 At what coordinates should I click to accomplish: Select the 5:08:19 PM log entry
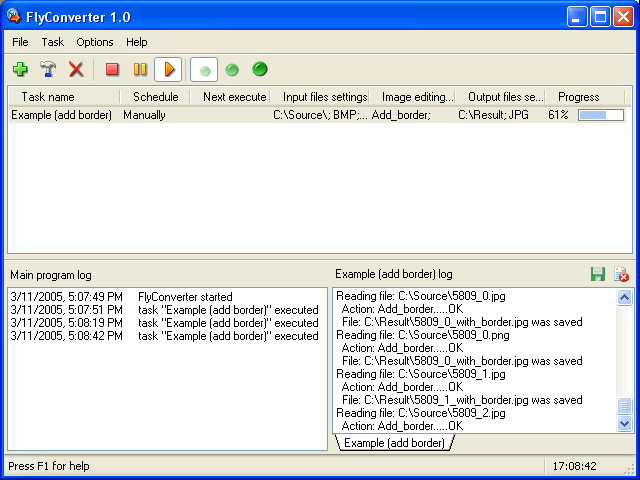click(164, 323)
